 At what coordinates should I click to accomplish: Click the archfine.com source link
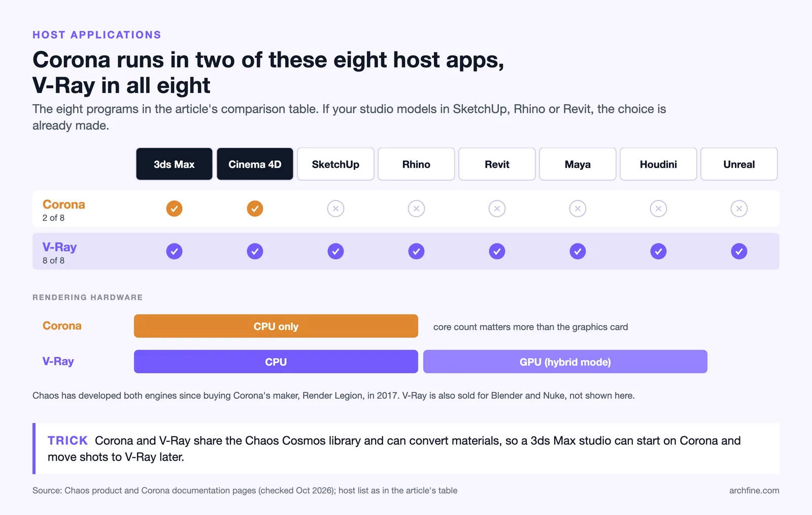click(x=754, y=491)
